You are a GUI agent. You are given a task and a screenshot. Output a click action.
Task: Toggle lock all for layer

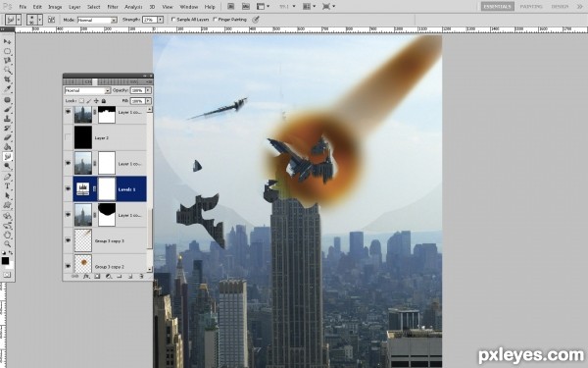click(104, 101)
